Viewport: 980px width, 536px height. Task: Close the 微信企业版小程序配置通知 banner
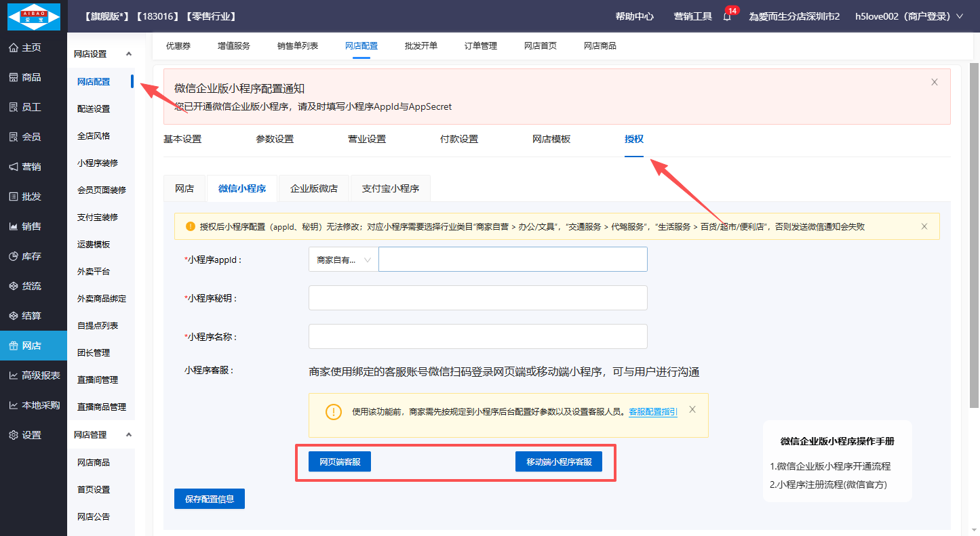pyautogui.click(x=934, y=82)
